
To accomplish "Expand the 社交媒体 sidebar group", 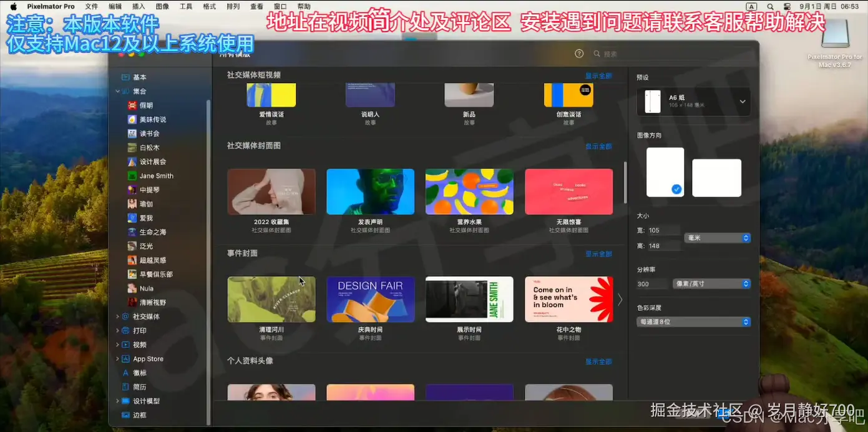I will [117, 317].
